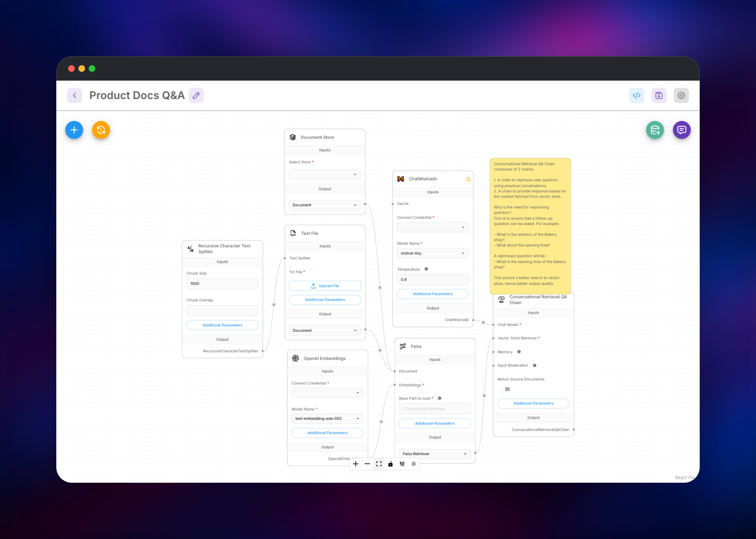Open Additional Parameters in Text Splitter node

[222, 325]
